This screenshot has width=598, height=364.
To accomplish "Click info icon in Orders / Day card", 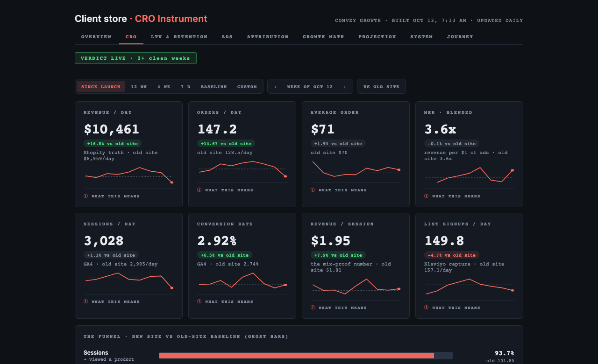I will tap(199, 190).
